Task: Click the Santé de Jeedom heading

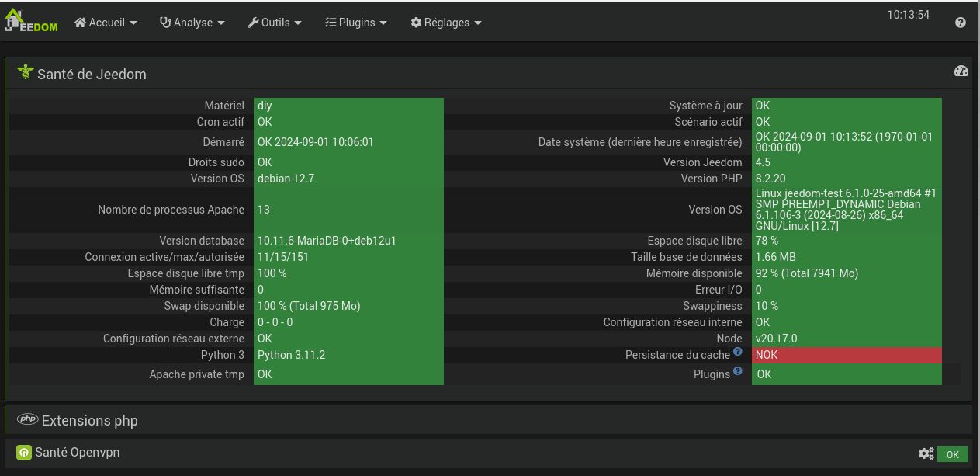Action: tap(92, 75)
